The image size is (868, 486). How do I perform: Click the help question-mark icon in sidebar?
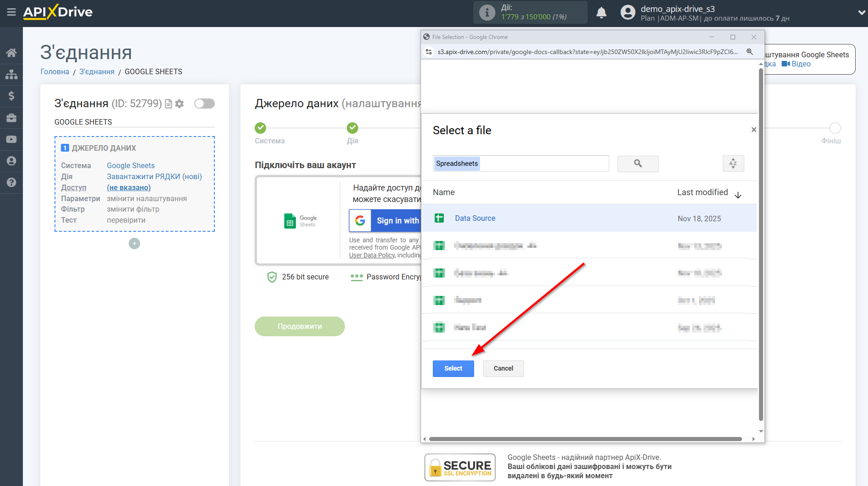11,182
